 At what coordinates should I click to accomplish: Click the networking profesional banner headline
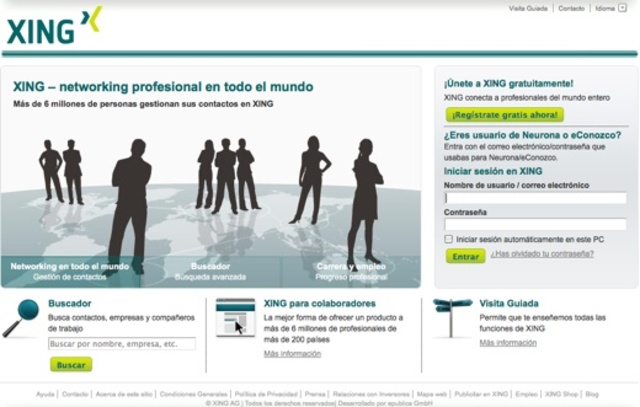[x=163, y=87]
